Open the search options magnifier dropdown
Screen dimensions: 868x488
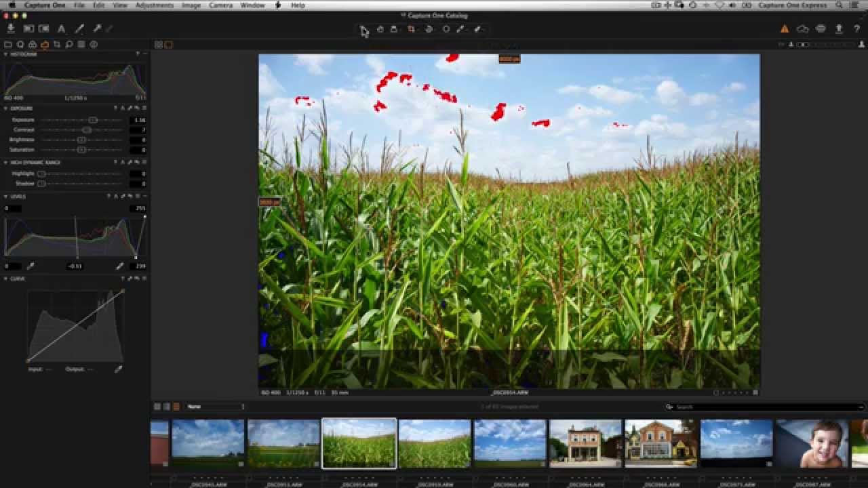669,407
